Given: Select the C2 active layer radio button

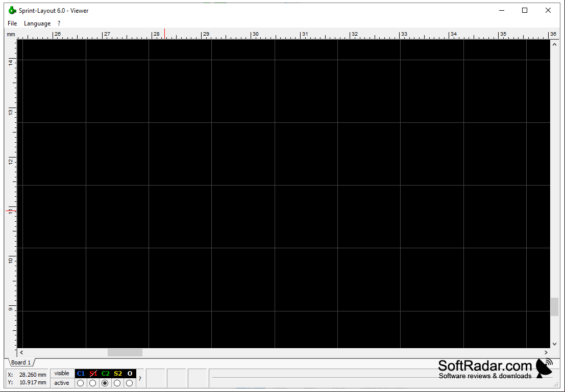Looking at the screenshot, I should pos(105,383).
